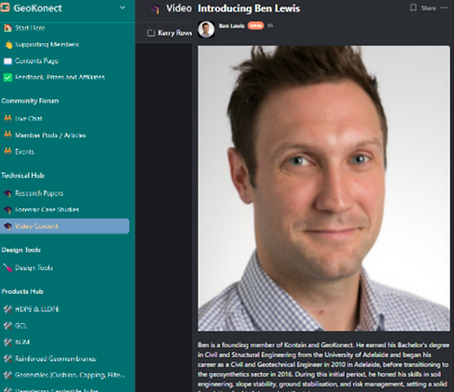454x392 pixels.
Task: Click the icon beside Events
Action: coord(8,151)
